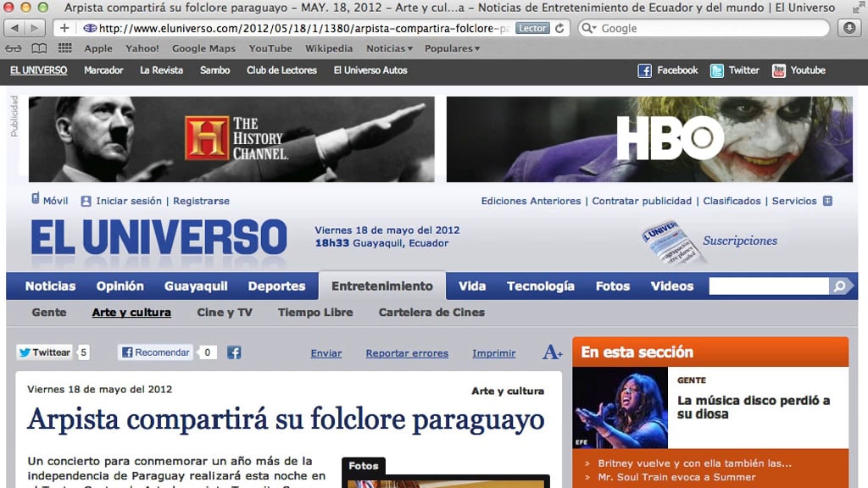Click the Twittear button
Image resolution: width=868 pixels, height=488 pixels.
click(x=44, y=352)
